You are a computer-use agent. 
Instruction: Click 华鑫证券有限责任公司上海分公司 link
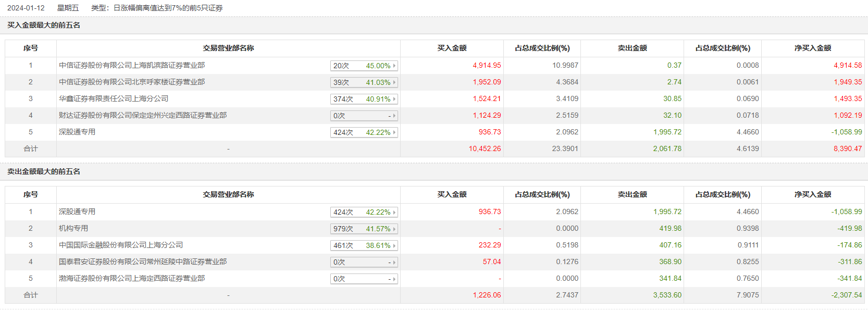click(x=114, y=98)
